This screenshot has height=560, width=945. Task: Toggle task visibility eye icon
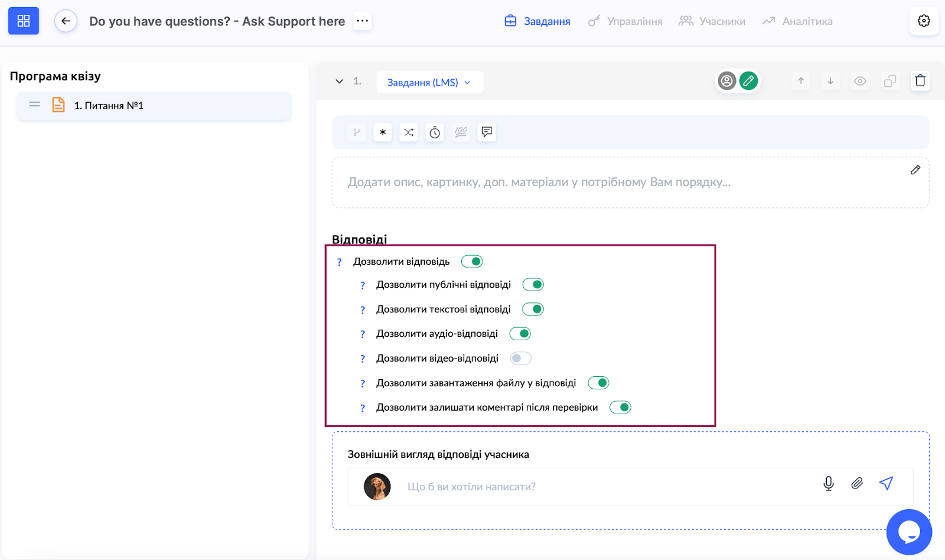[x=860, y=81]
